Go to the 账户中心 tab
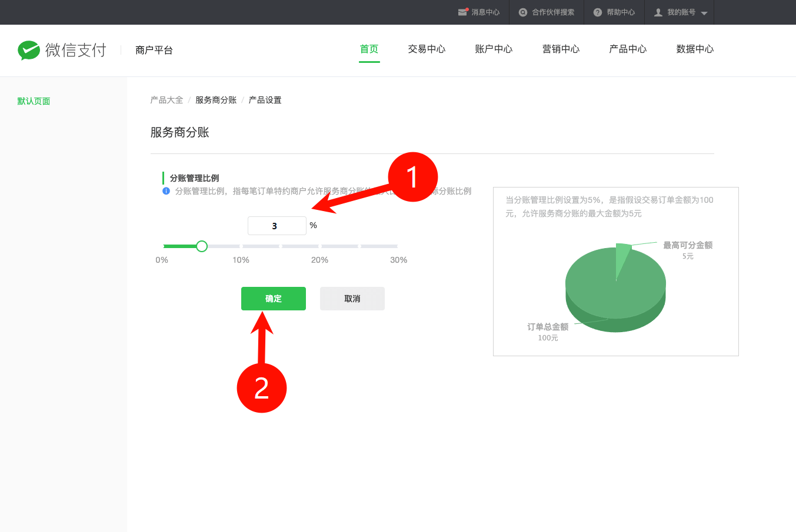This screenshot has width=796, height=532. click(494, 49)
